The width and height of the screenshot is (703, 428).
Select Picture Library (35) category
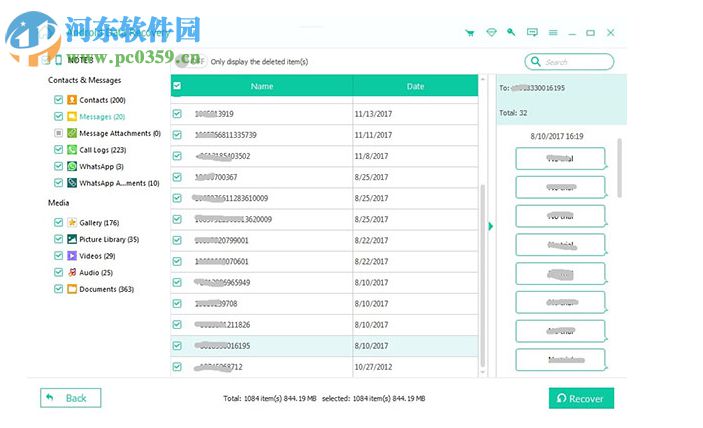tap(109, 239)
